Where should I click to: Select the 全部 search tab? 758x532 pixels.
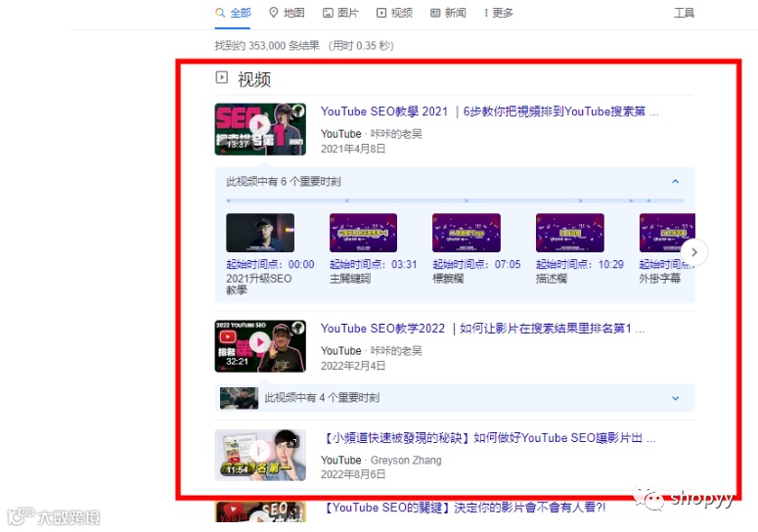[233, 13]
